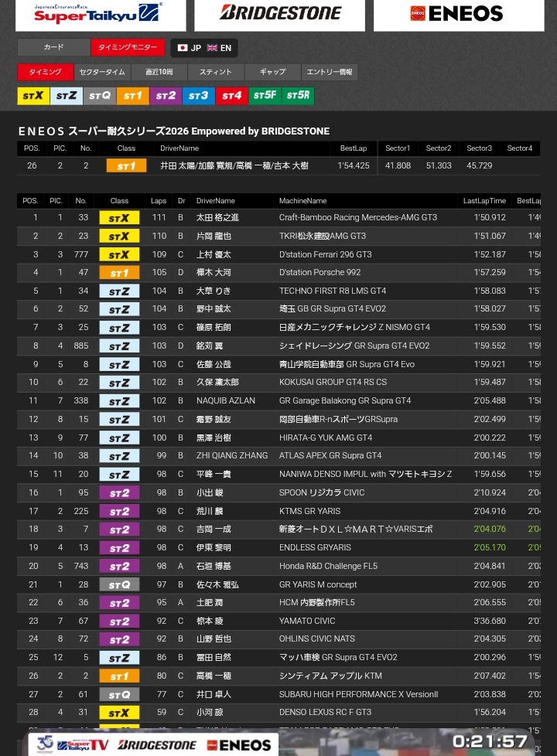The image size is (557, 756).
Task: Click ST-Z badge for car 885
Action: pos(119,346)
